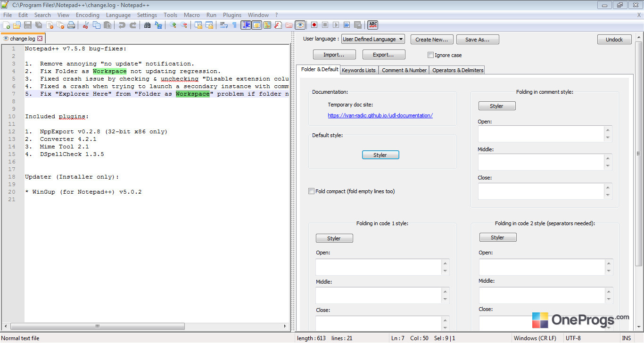Screen dimensions: 644x343
Task: Close the change.log tab with its X
Action: pyautogui.click(x=40, y=39)
